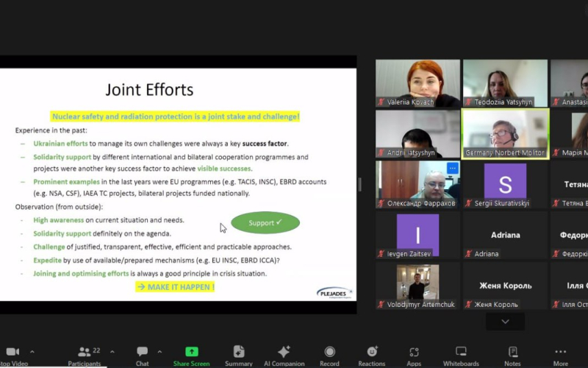Expand video options arrow next to Stop Video
588x368 pixels.
[32, 352]
